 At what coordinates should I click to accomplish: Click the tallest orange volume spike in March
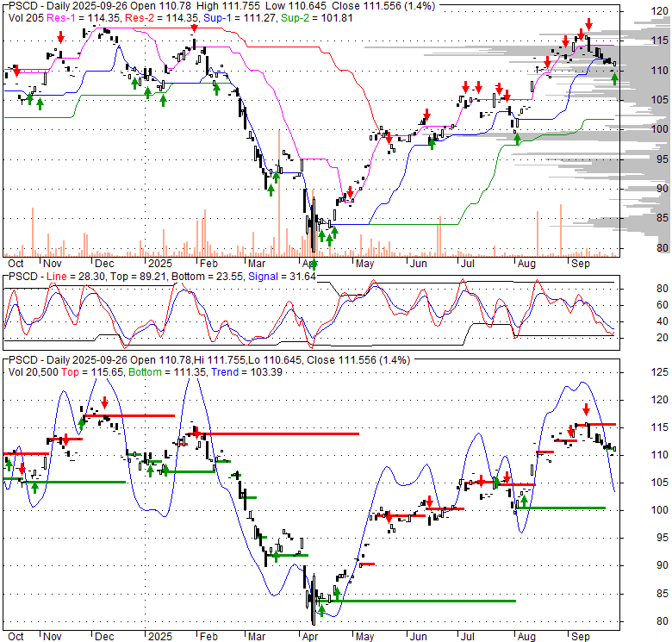point(279,193)
